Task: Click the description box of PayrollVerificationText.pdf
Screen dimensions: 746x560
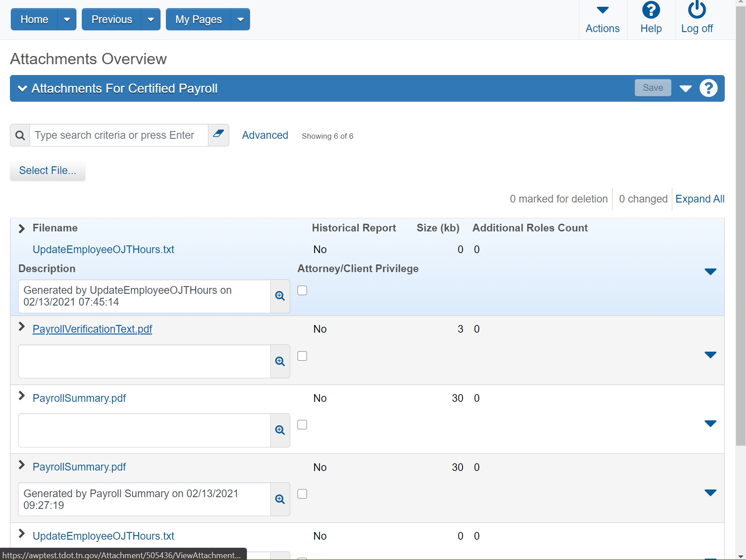Action: 145,362
